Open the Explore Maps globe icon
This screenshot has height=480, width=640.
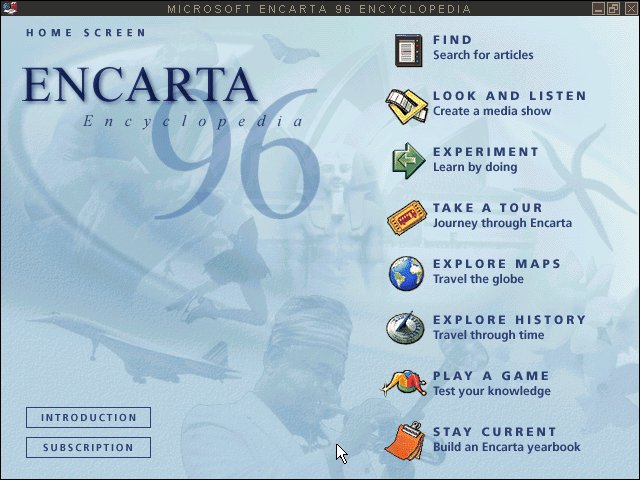pyautogui.click(x=407, y=272)
